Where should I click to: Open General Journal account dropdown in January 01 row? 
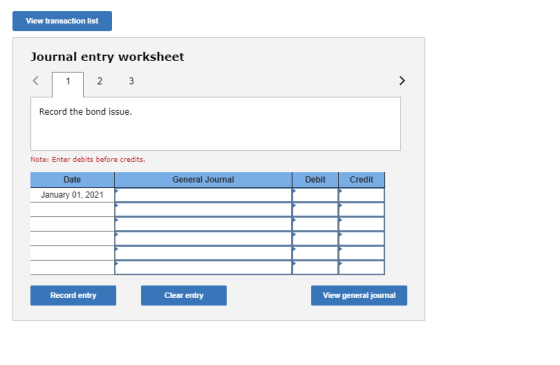203,195
